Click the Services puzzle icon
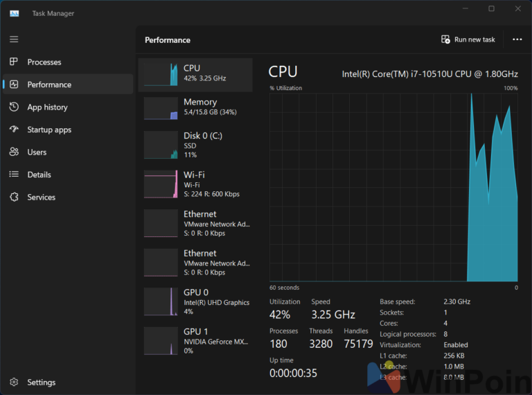 pyautogui.click(x=14, y=197)
